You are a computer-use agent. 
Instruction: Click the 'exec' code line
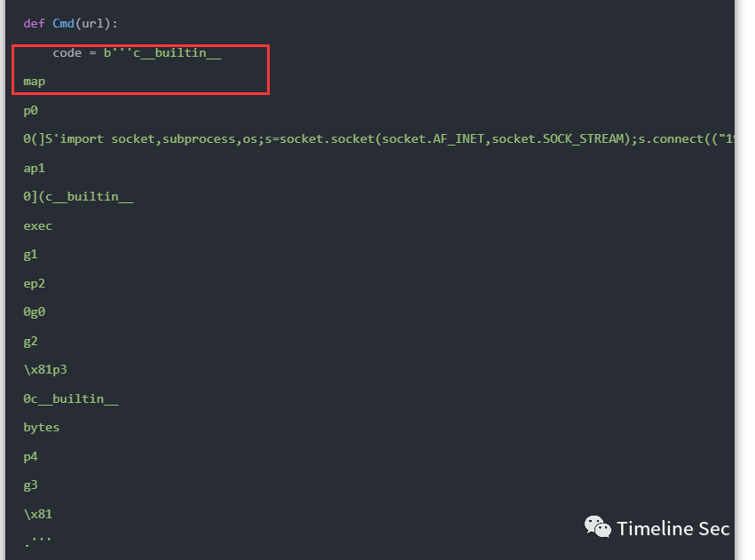click(37, 225)
